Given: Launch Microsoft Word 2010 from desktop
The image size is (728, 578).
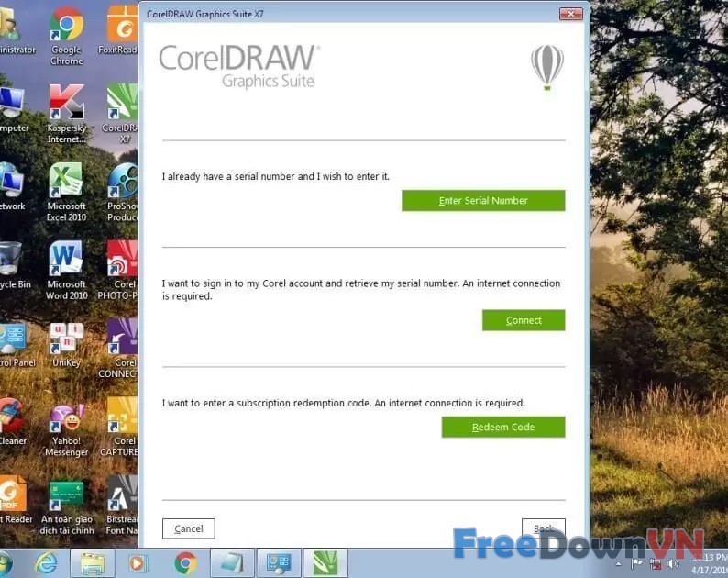Looking at the screenshot, I should [66, 270].
